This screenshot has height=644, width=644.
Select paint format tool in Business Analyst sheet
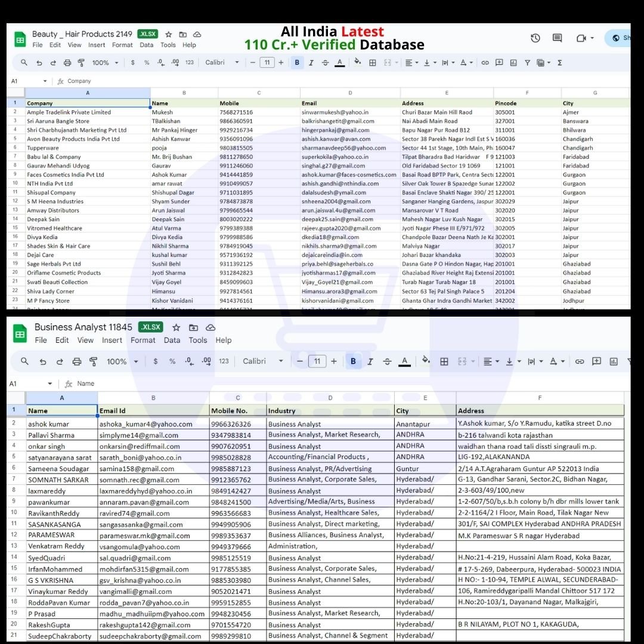(94, 362)
